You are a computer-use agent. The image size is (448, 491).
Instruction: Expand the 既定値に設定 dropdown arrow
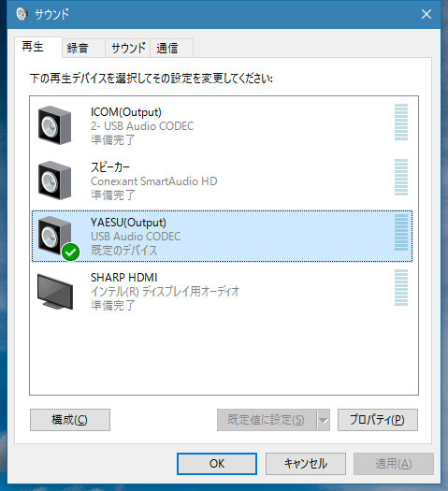click(324, 420)
